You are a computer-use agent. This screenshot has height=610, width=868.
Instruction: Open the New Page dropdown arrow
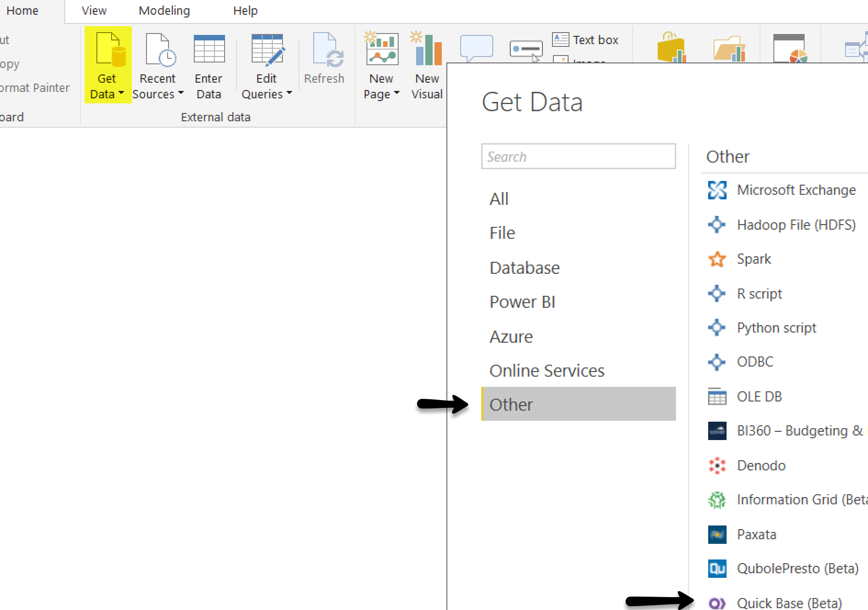(396, 93)
